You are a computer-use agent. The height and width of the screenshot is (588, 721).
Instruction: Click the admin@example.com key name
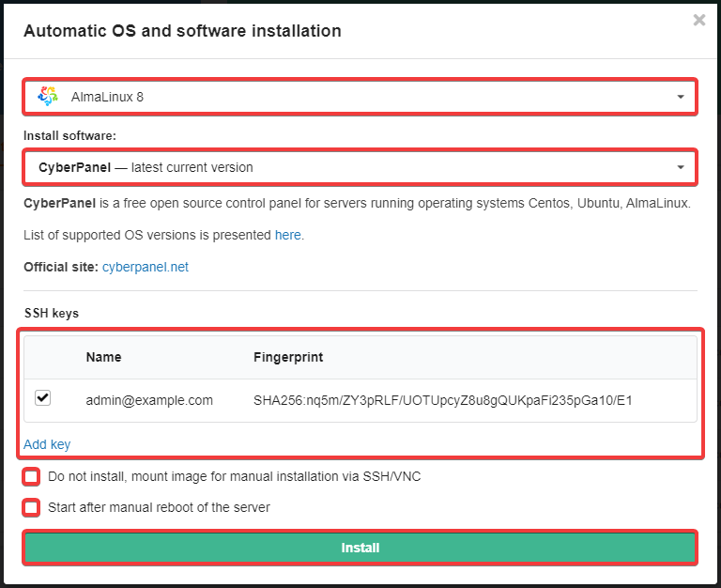(x=149, y=400)
